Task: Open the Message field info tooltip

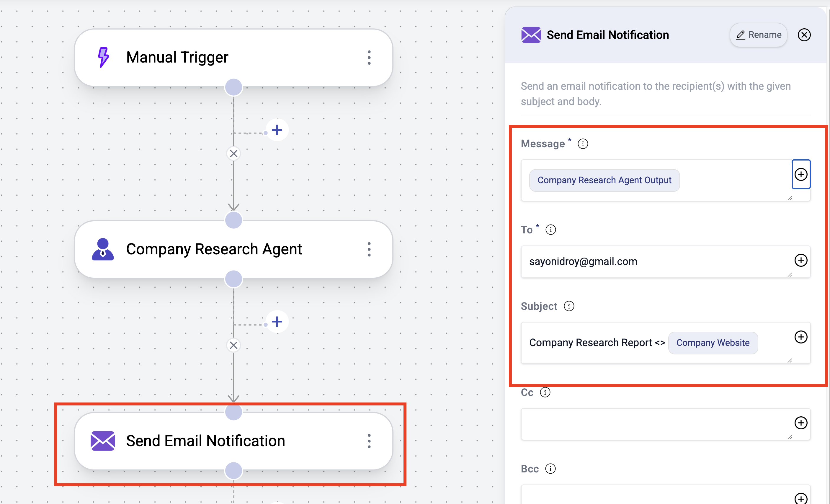Action: coord(582,143)
